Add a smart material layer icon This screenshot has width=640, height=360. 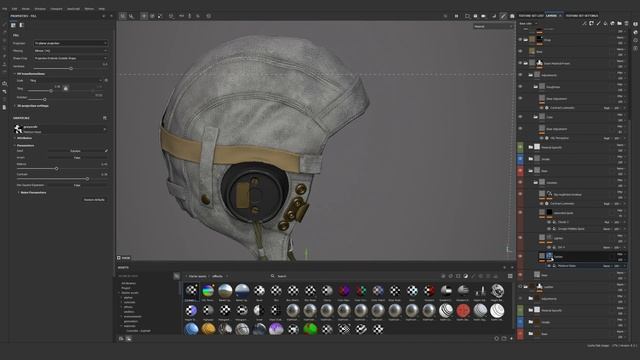point(612,24)
